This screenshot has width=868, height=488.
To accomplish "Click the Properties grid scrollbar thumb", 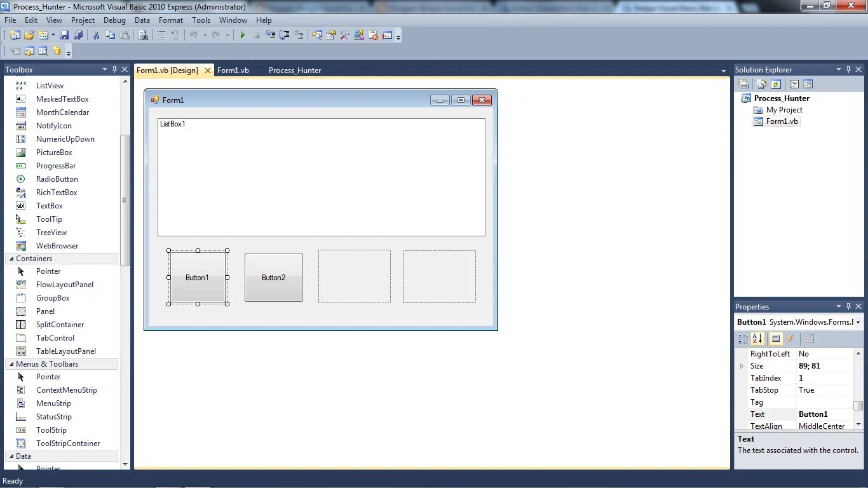I will (858, 405).
